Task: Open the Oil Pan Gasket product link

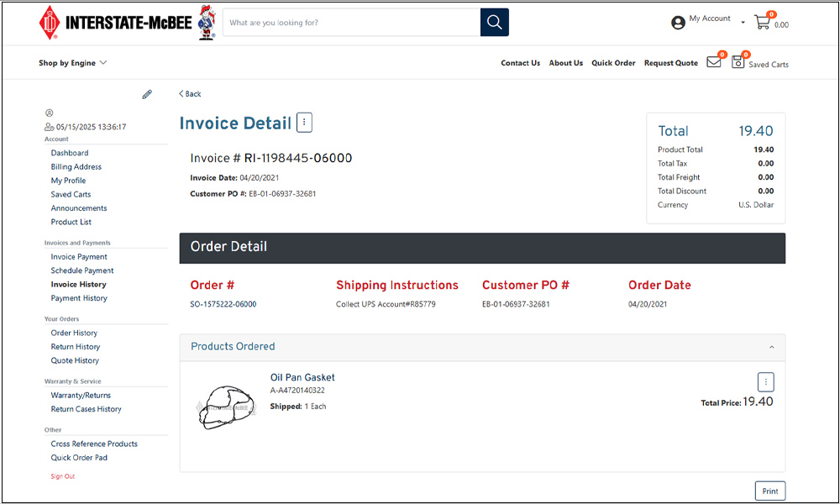Action: click(x=302, y=378)
